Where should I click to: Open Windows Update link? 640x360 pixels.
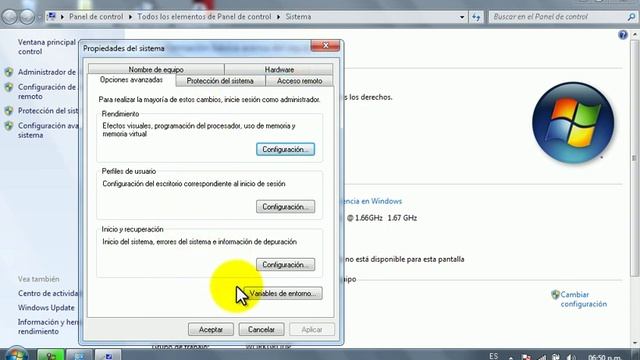(x=46, y=308)
